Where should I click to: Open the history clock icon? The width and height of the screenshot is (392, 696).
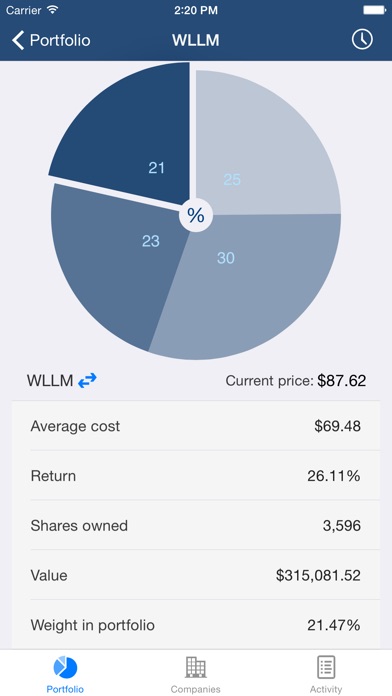pos(362,40)
